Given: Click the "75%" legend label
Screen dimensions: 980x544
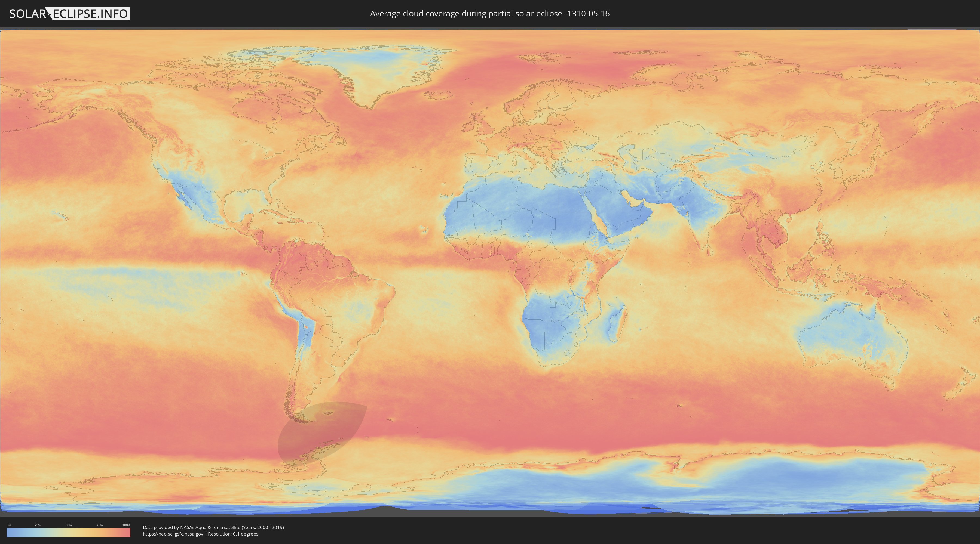Looking at the screenshot, I should (99, 525).
